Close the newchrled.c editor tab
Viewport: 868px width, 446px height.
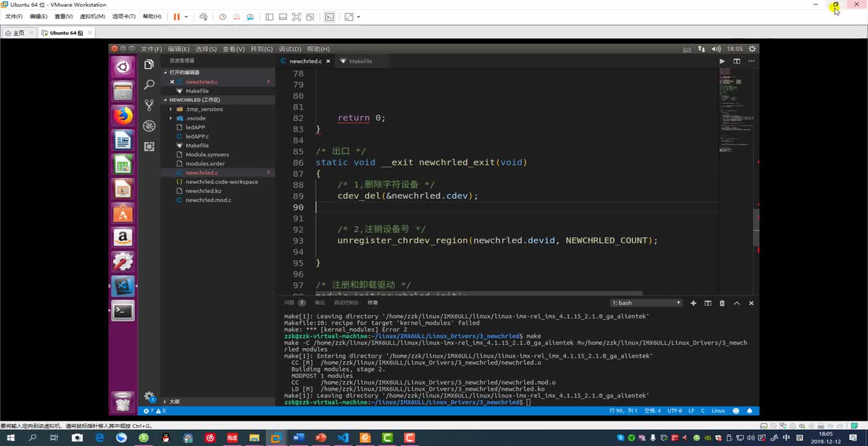click(x=327, y=61)
